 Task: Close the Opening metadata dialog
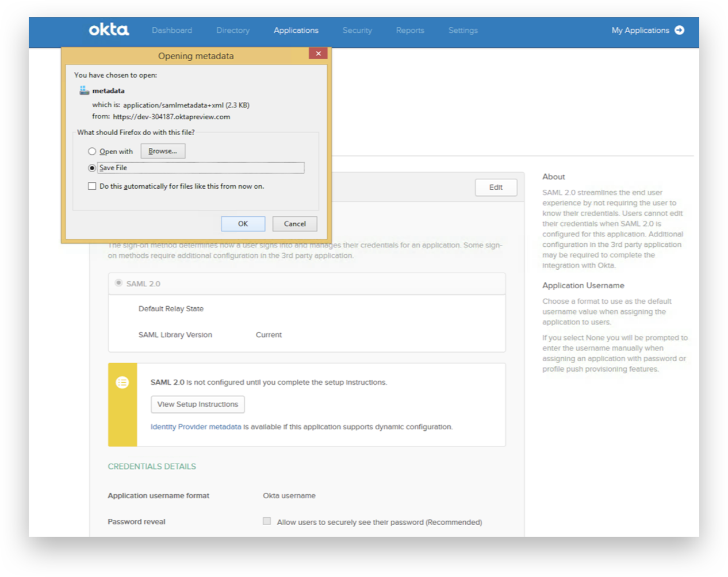tap(318, 54)
